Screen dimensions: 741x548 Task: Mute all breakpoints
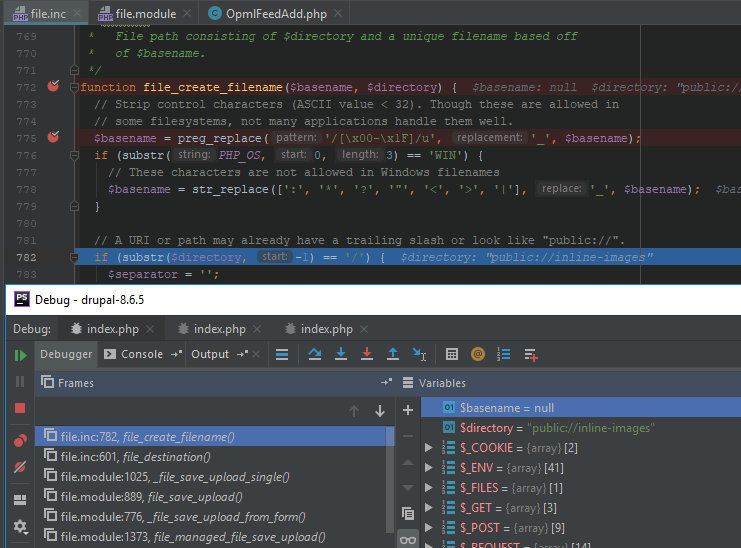(20, 467)
